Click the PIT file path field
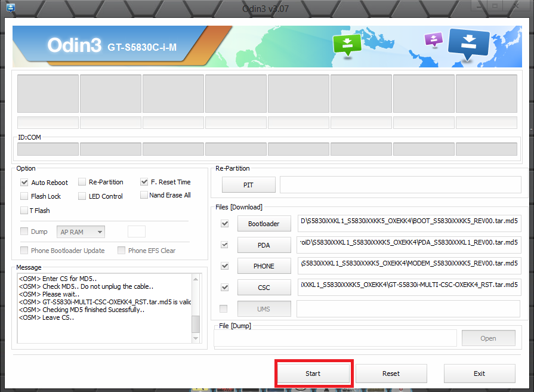This screenshot has width=534, height=392. 400,184
